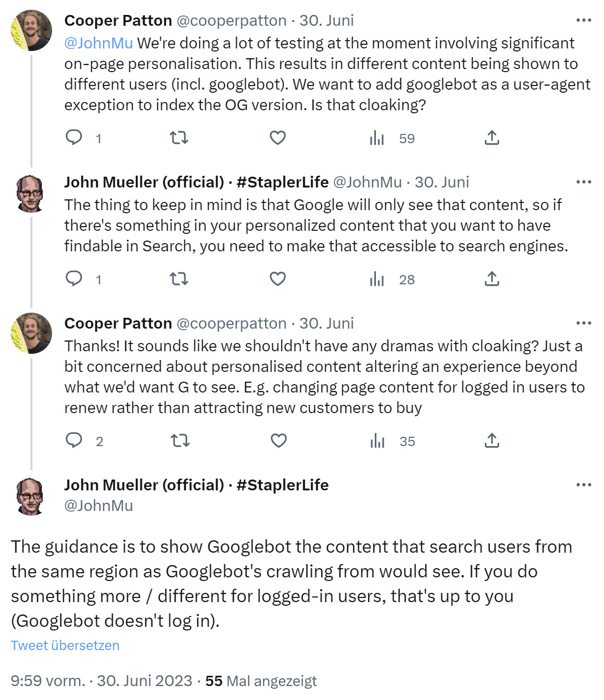604x700 pixels.
Task: Toggle the like heart on the first tweet
Action: click(277, 138)
